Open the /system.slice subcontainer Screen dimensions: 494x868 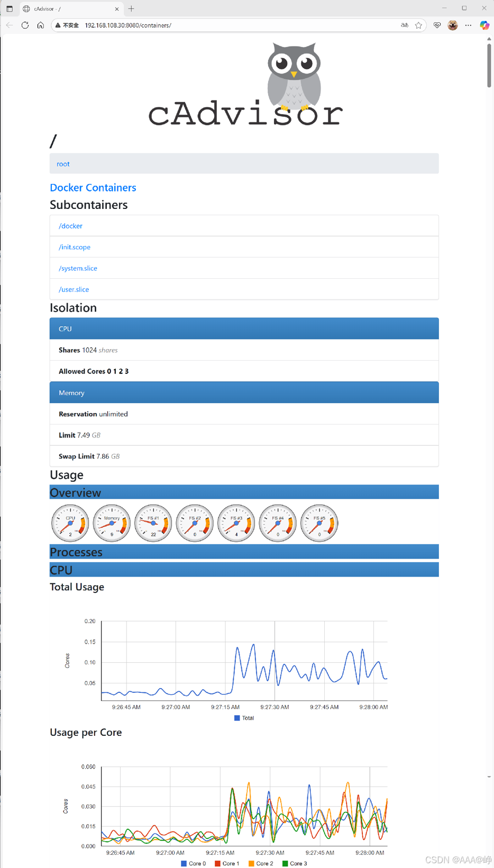click(x=78, y=268)
